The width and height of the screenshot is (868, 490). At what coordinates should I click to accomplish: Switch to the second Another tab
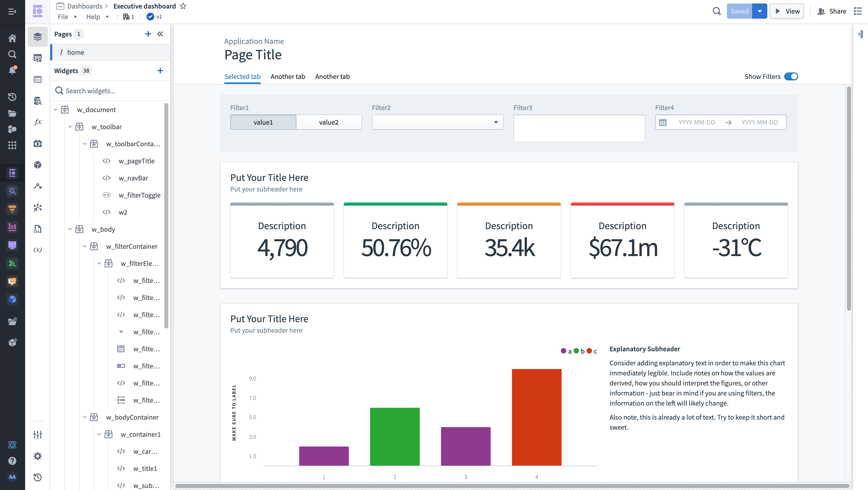332,77
